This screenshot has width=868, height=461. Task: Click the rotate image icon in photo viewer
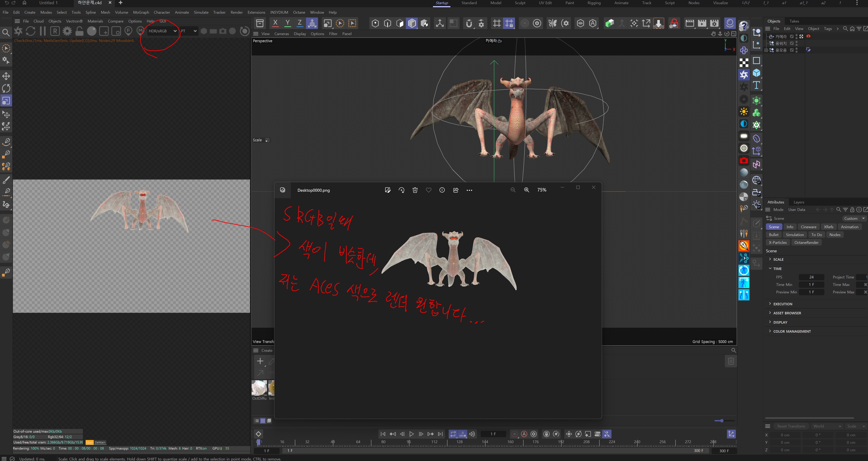pyautogui.click(x=401, y=190)
